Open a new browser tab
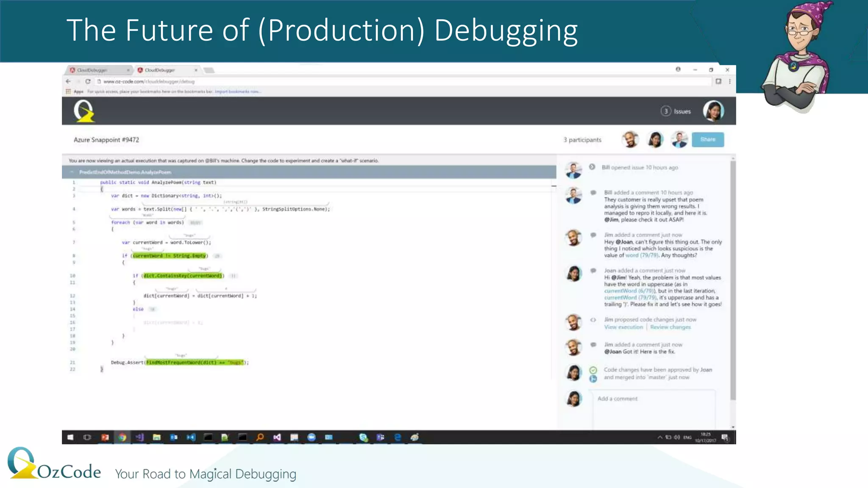The height and width of the screenshot is (488, 868). 209,70
